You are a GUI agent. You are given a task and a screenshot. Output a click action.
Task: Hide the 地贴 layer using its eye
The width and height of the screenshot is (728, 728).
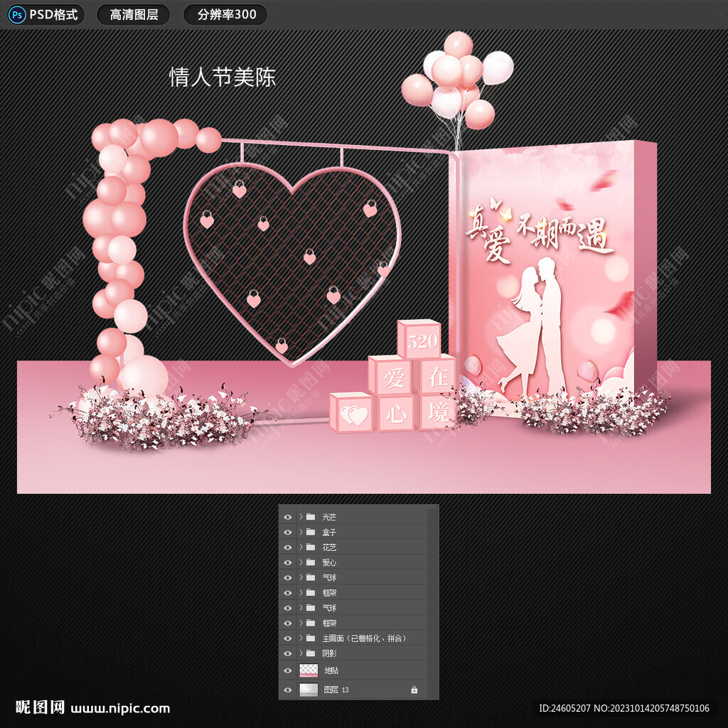pyautogui.click(x=288, y=670)
